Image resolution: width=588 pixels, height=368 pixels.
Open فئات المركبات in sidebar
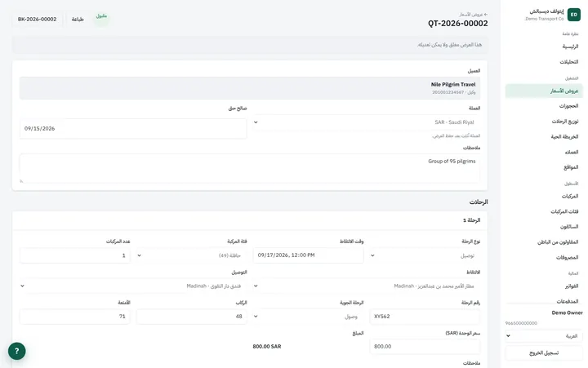[544, 211]
